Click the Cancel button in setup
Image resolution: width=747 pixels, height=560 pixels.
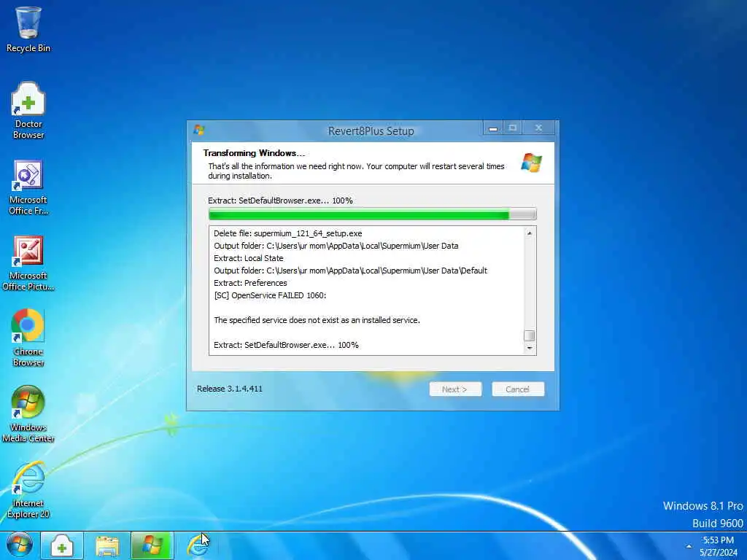(x=517, y=389)
